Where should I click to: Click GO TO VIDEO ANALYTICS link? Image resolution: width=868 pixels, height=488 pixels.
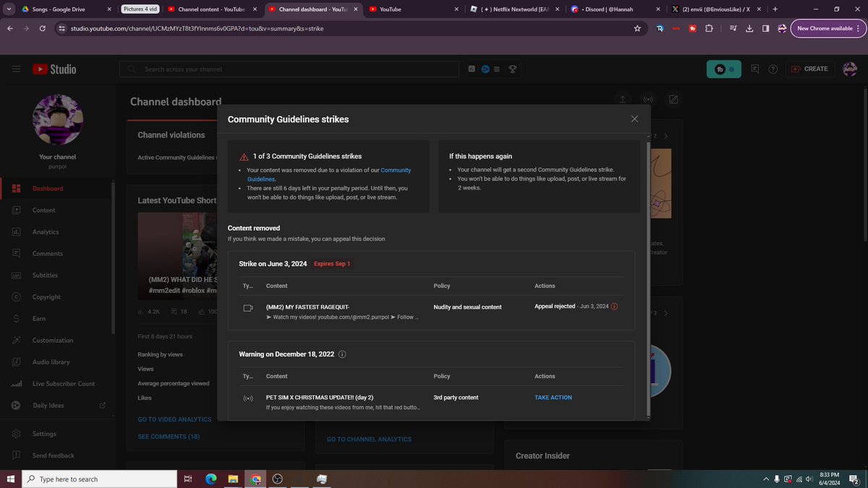[x=175, y=419]
